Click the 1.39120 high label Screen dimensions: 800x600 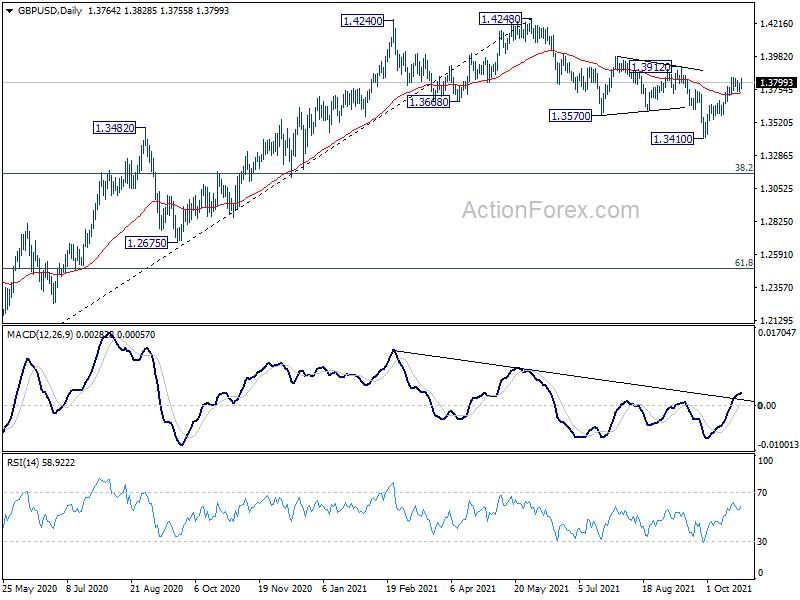pyautogui.click(x=650, y=67)
